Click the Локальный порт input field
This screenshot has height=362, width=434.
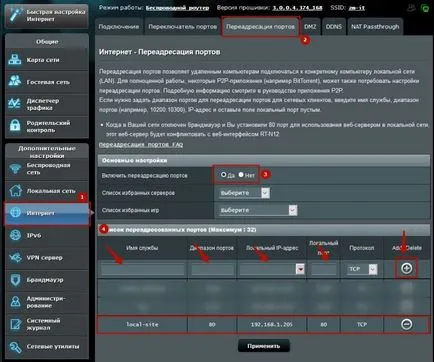(324, 269)
